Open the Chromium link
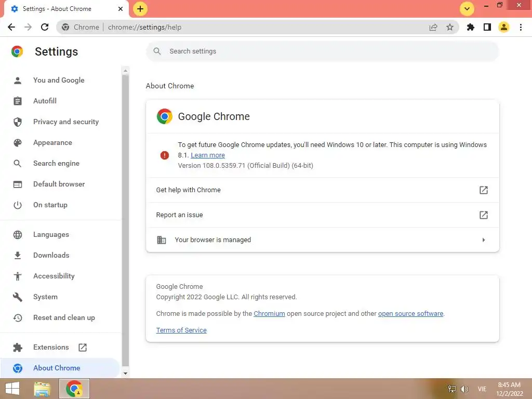532x399 pixels. click(269, 313)
